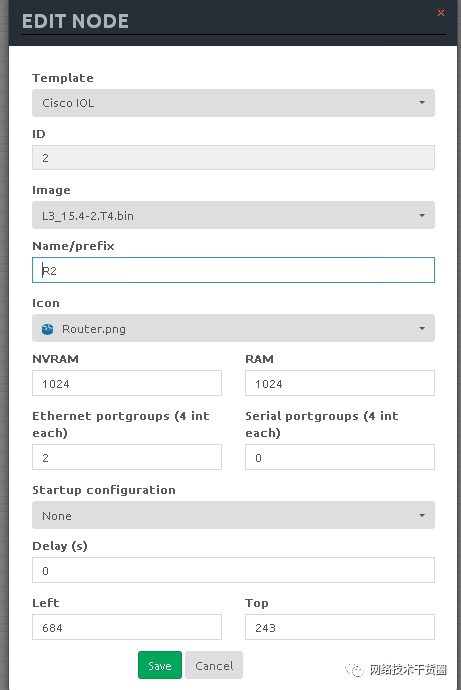The image size is (461, 690).
Task: Click the Delay (s) input field
Action: coord(233,570)
